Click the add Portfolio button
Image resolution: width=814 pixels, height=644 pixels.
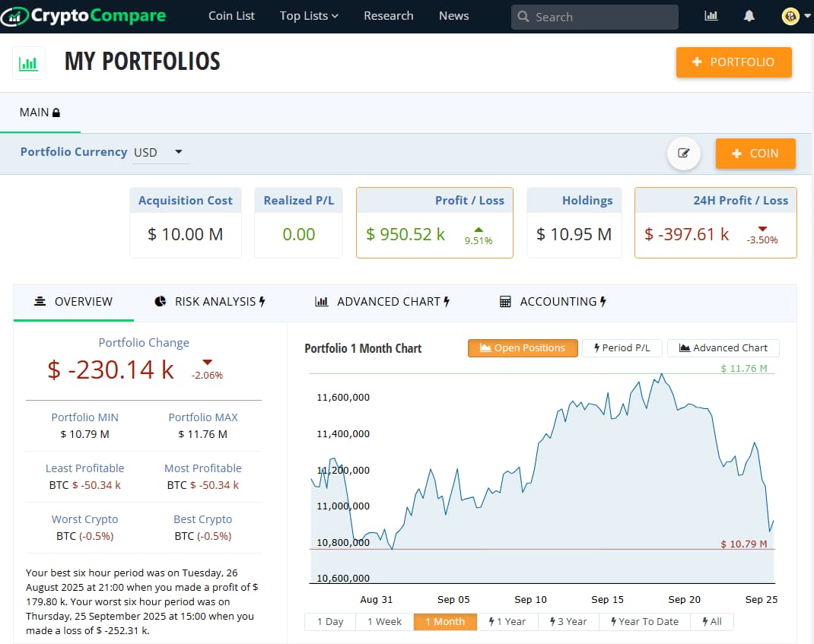click(733, 62)
